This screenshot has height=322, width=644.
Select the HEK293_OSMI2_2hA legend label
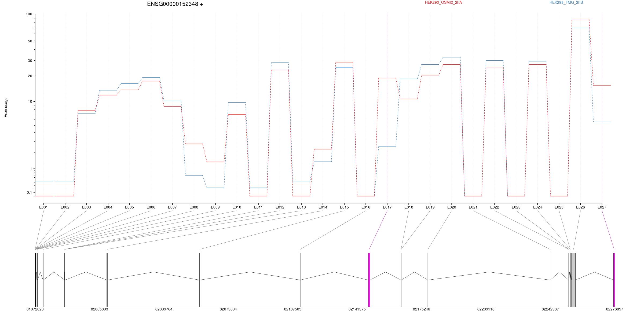tap(443, 2)
